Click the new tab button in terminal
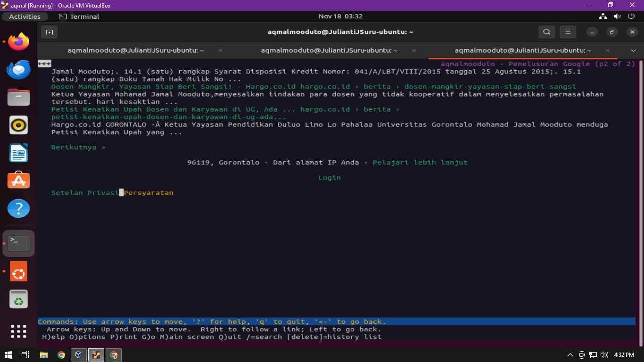This screenshot has width=644, height=362. pyautogui.click(x=49, y=32)
